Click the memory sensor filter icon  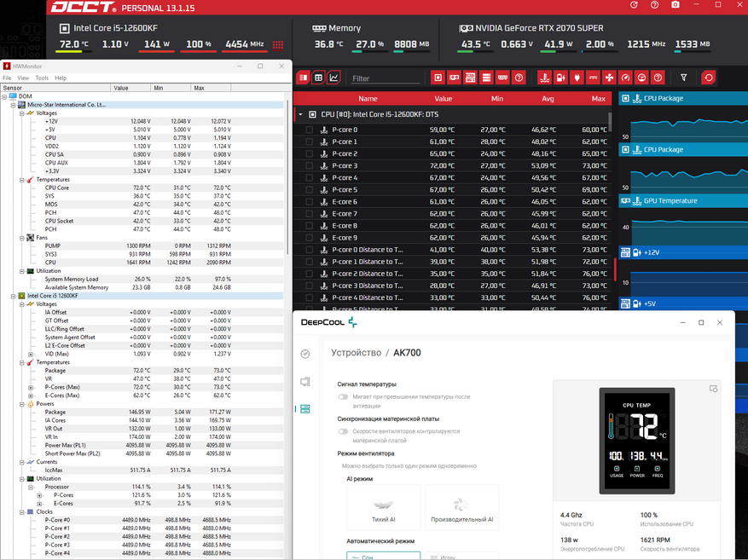pyautogui.click(x=502, y=78)
